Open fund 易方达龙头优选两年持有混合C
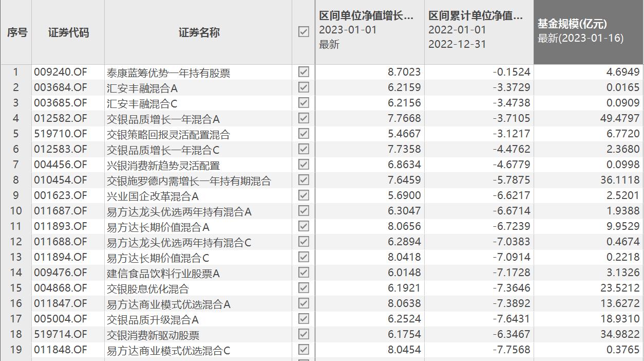 [179, 242]
